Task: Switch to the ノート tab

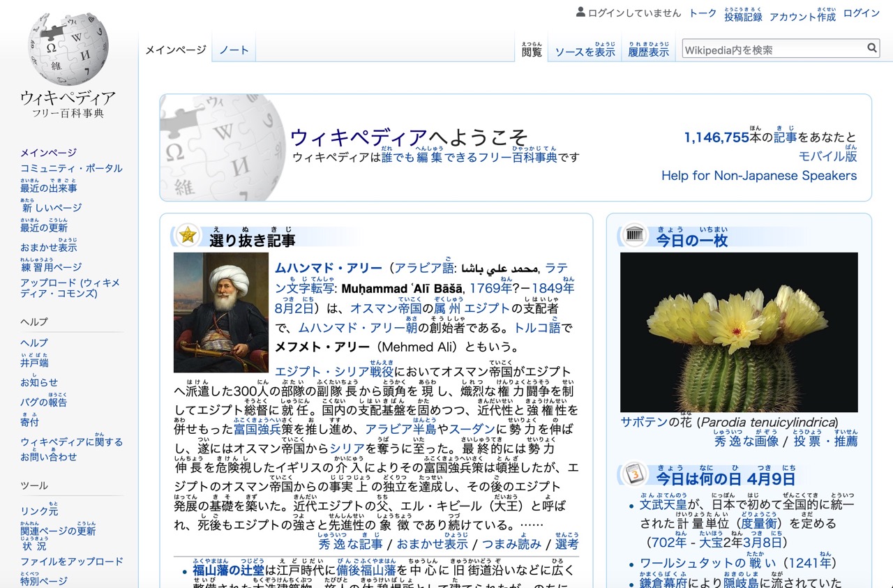Action: (x=234, y=50)
